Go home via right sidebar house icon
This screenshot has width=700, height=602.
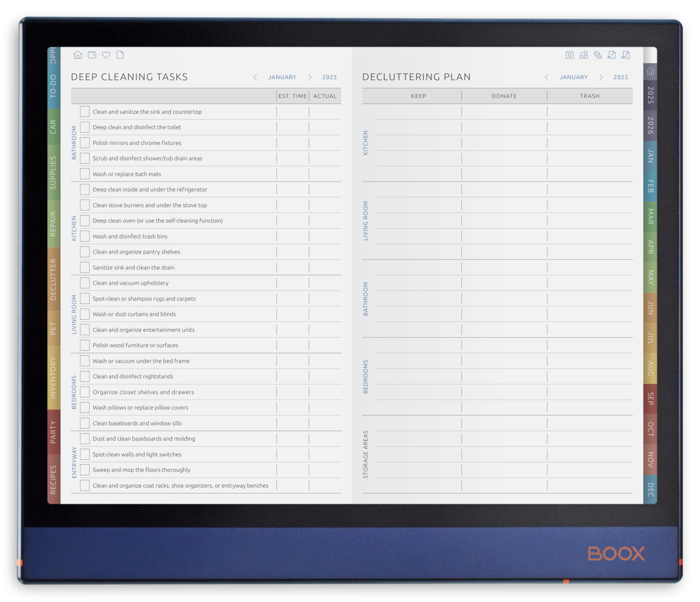tap(650, 71)
